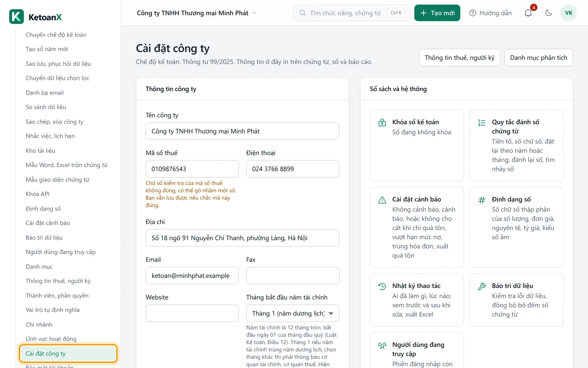This screenshot has width=588, height=368.
Task: Open Chuyển chế độ kế toán menu item
Action: tap(56, 35)
